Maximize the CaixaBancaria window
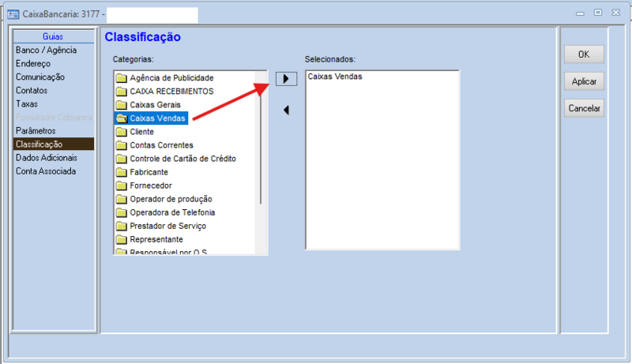This screenshot has height=364, width=632. click(598, 13)
